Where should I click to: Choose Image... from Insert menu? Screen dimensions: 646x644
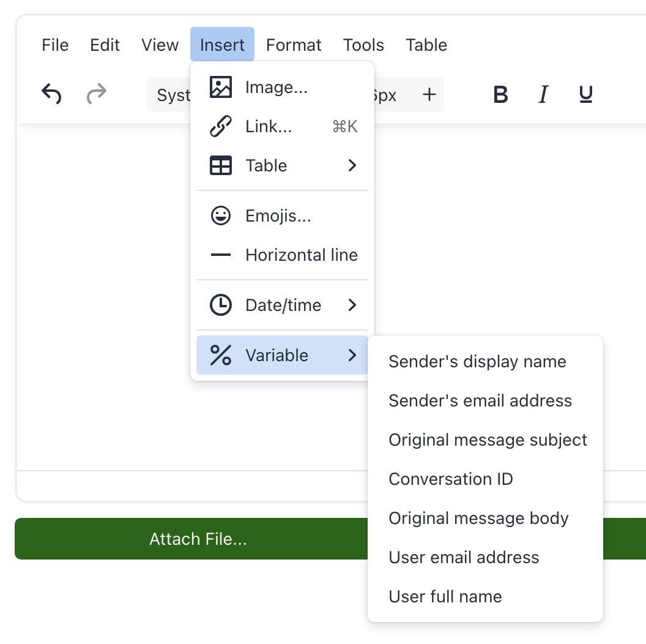[282, 87]
